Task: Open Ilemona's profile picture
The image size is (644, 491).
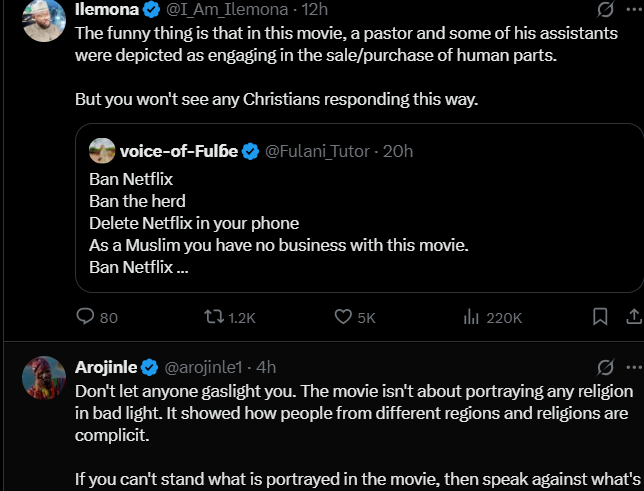Action: (x=45, y=20)
